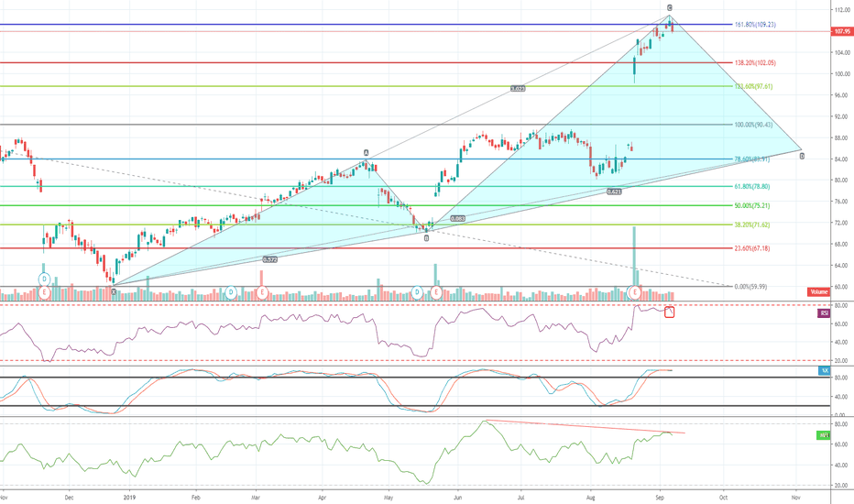854x504 pixels.
Task: Select the blue %K stochastic label
Action: tap(825, 370)
